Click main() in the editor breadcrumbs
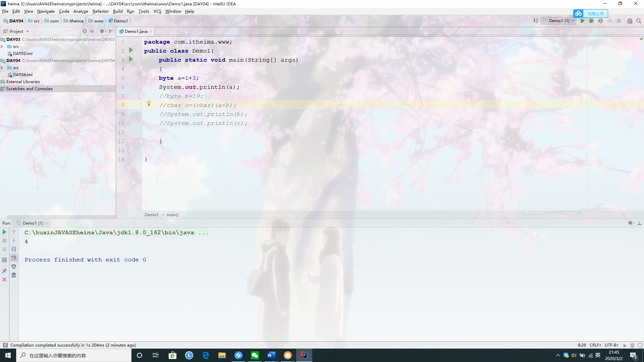 pyautogui.click(x=172, y=215)
